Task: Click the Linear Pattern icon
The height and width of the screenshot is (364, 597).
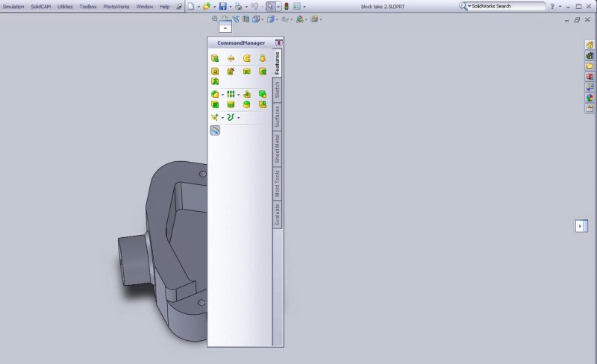Action: click(231, 94)
